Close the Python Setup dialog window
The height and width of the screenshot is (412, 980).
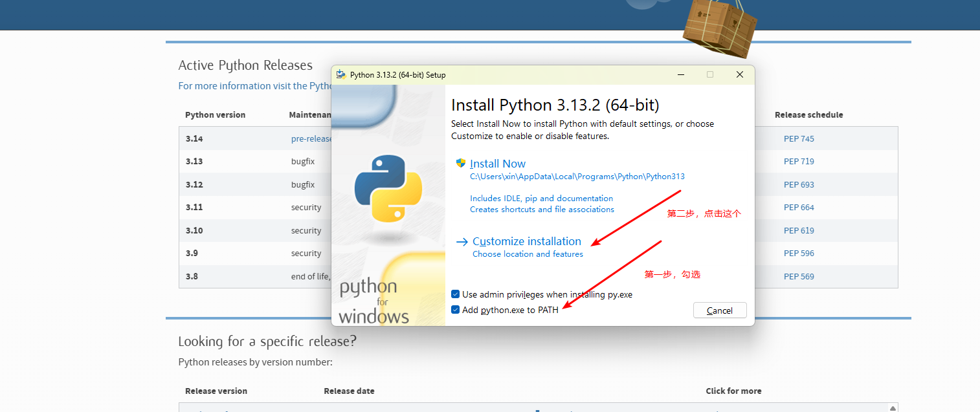pos(739,74)
